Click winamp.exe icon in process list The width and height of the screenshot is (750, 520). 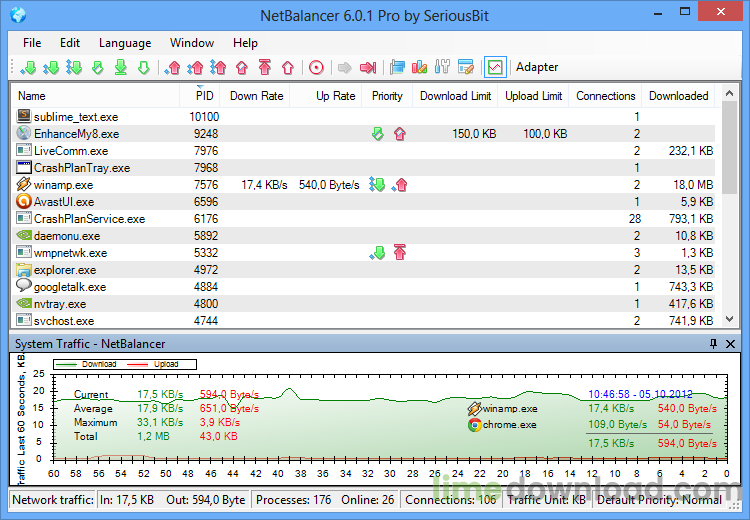point(25,185)
